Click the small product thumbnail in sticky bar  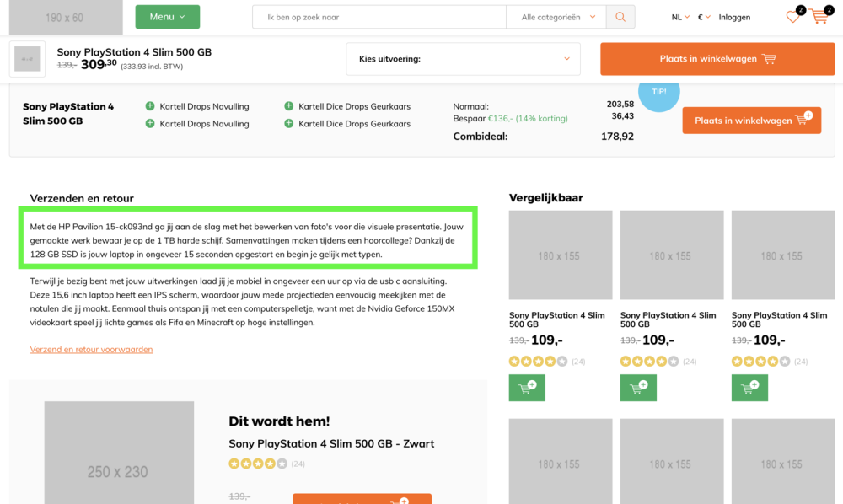point(28,59)
